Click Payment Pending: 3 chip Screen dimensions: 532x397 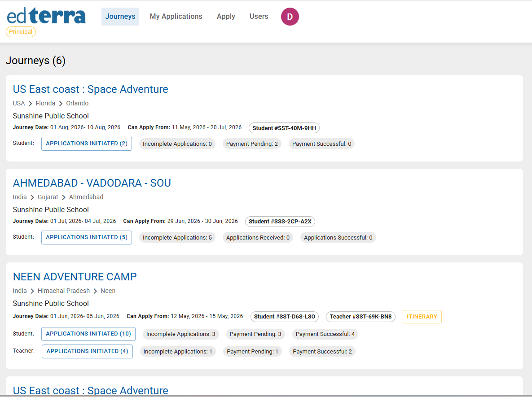coord(255,334)
